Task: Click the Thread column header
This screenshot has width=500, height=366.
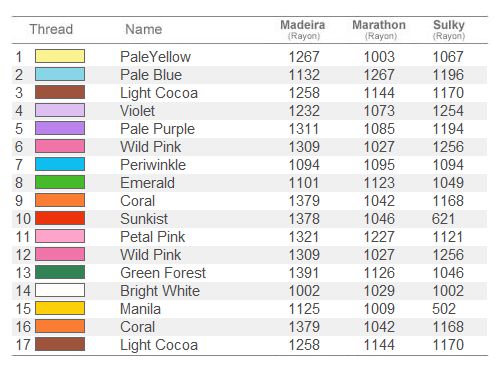Action: pyautogui.click(x=51, y=29)
